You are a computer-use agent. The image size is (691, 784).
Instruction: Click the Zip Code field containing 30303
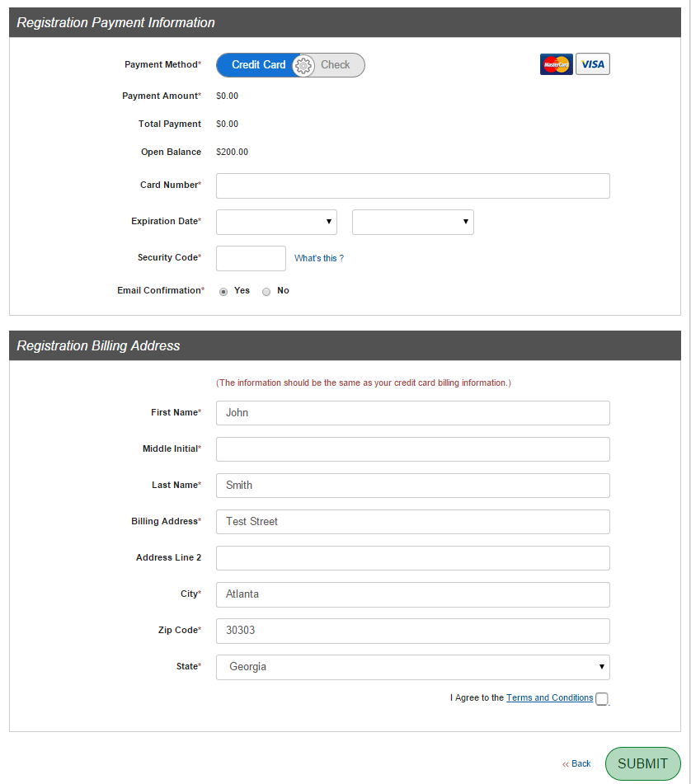coord(412,631)
